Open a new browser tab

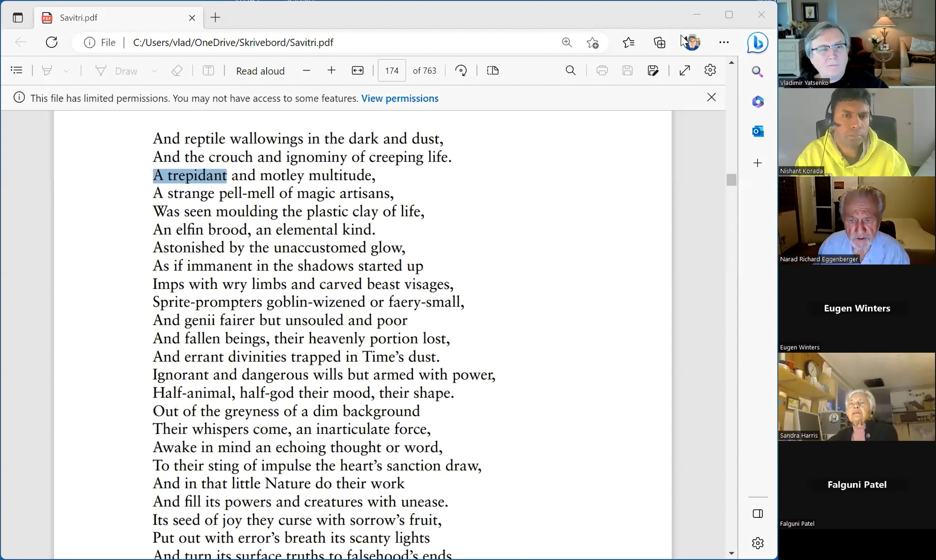pyautogui.click(x=215, y=18)
